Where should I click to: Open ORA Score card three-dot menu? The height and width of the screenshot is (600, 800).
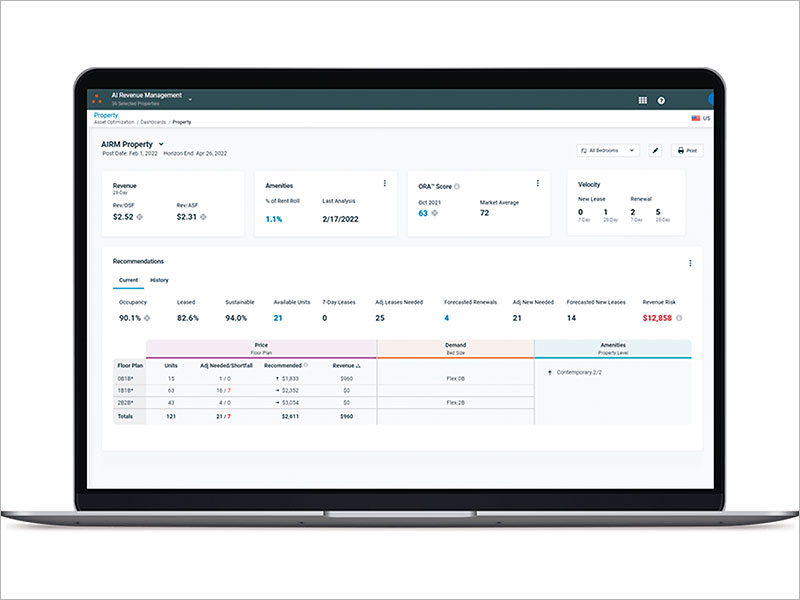click(538, 183)
